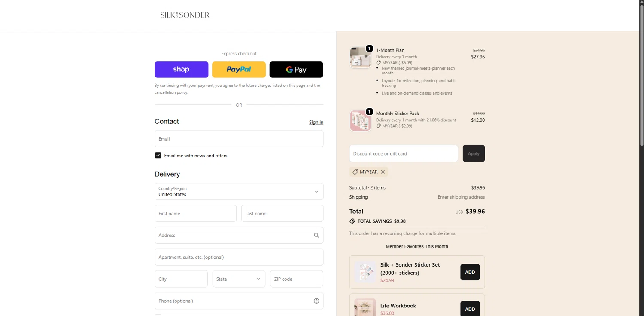Click the 'Delivery' section heading
Viewport: 644px width, 316px height.
(x=167, y=174)
